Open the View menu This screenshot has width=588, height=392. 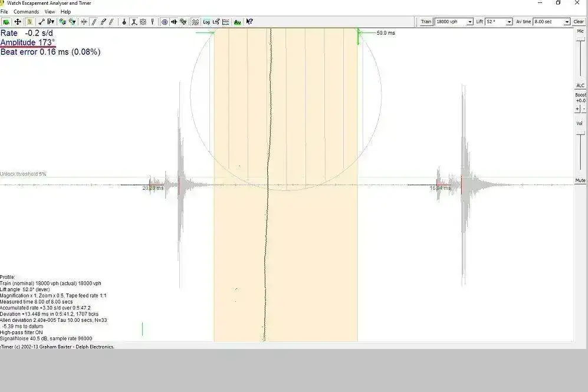pos(50,12)
